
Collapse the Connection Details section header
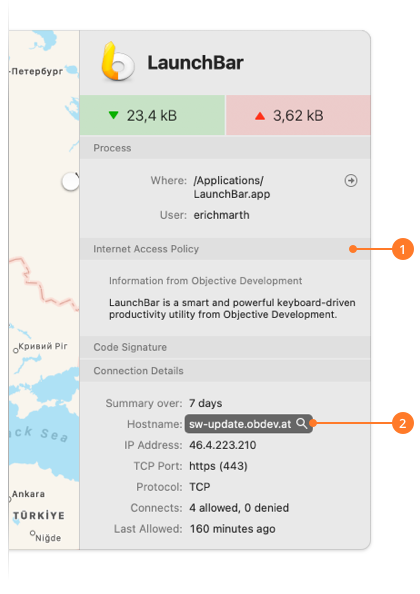tap(225, 370)
